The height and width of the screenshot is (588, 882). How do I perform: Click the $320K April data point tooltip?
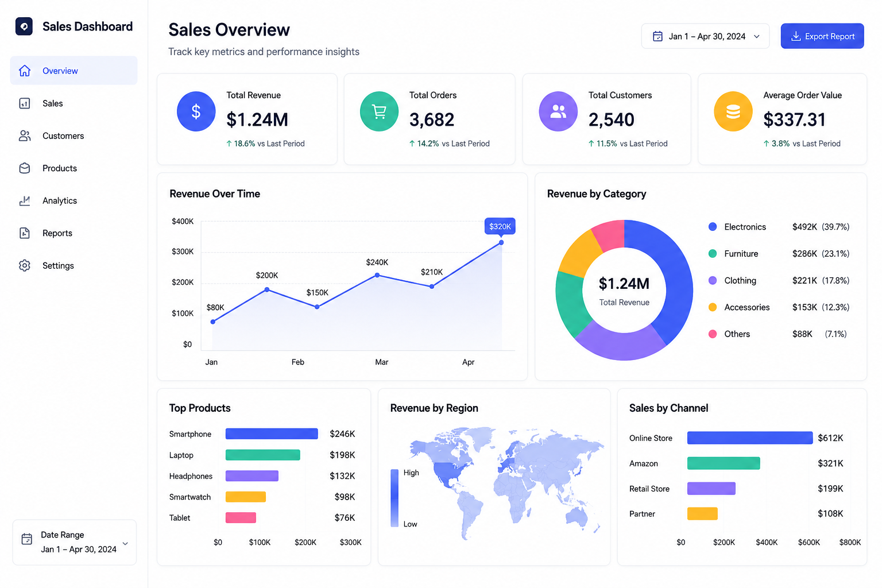coord(500,226)
